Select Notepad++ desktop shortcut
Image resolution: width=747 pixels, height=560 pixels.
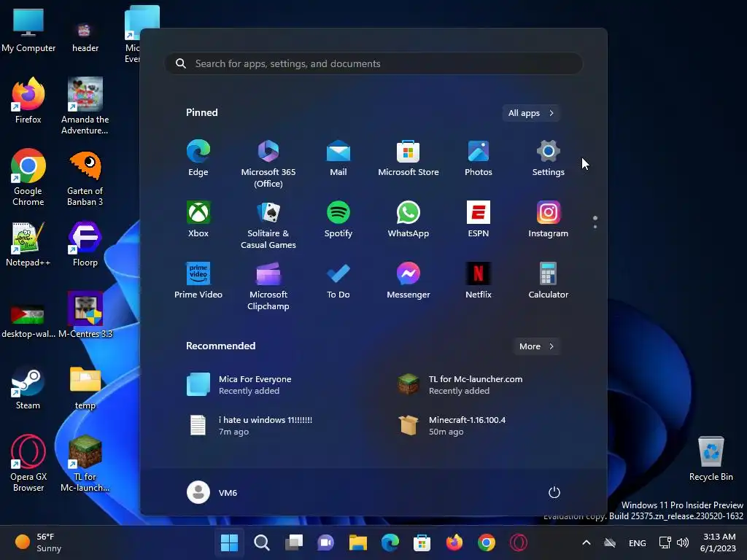28,244
